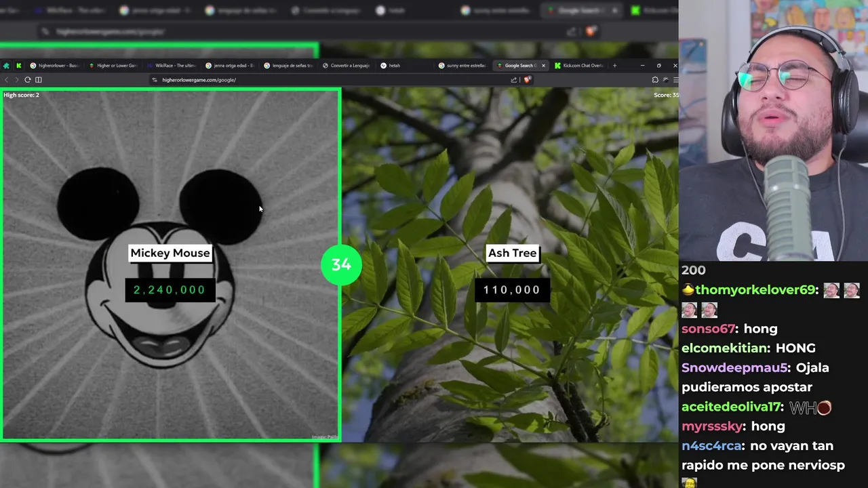The width and height of the screenshot is (868, 488).
Task: Click username n4sc4rca in chat
Action: (712, 446)
